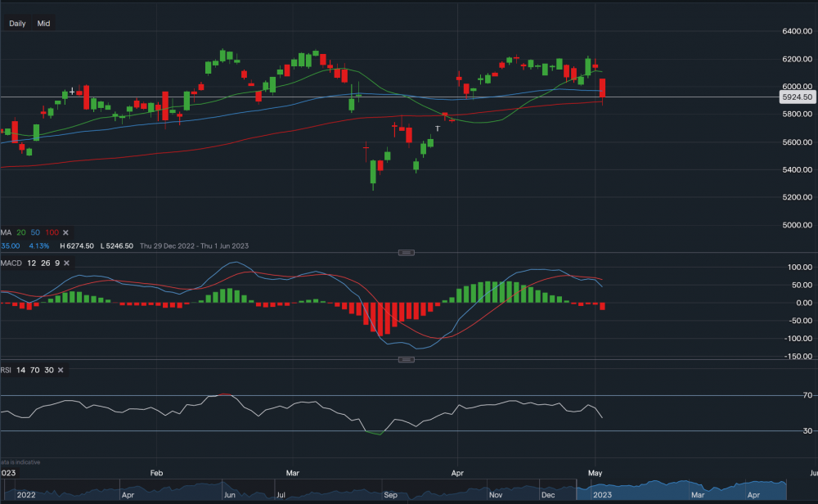Open the MACD parameters "12 26 9"

[44, 263]
